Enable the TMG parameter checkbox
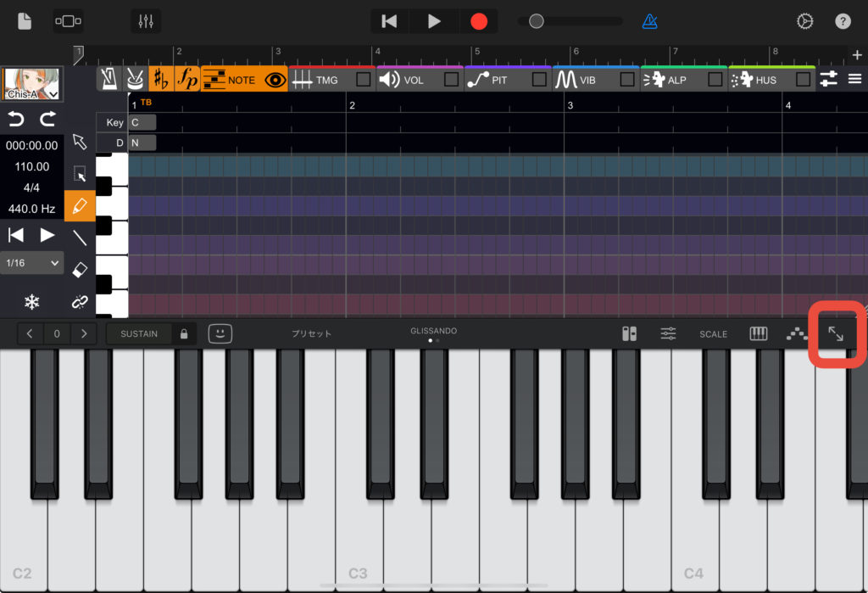 (x=364, y=80)
